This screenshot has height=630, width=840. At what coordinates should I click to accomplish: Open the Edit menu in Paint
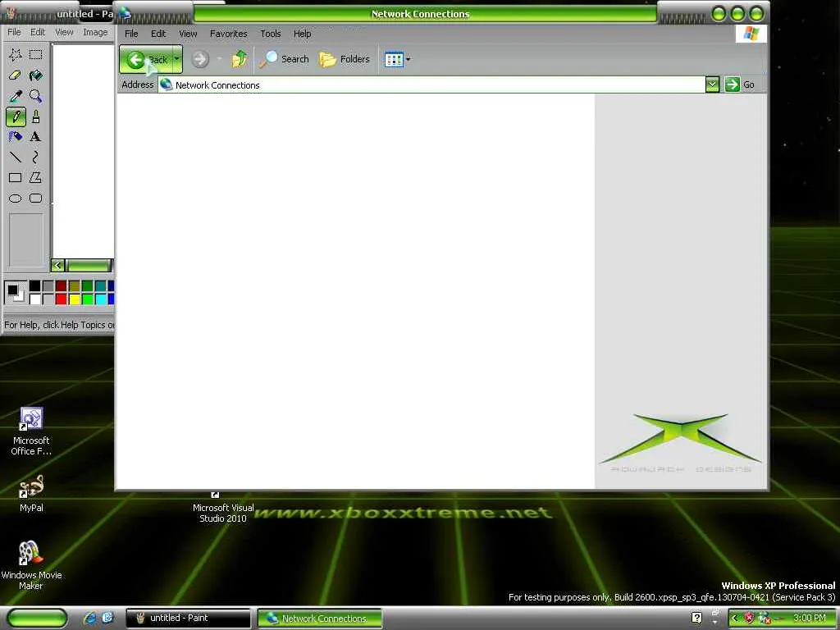coord(38,32)
